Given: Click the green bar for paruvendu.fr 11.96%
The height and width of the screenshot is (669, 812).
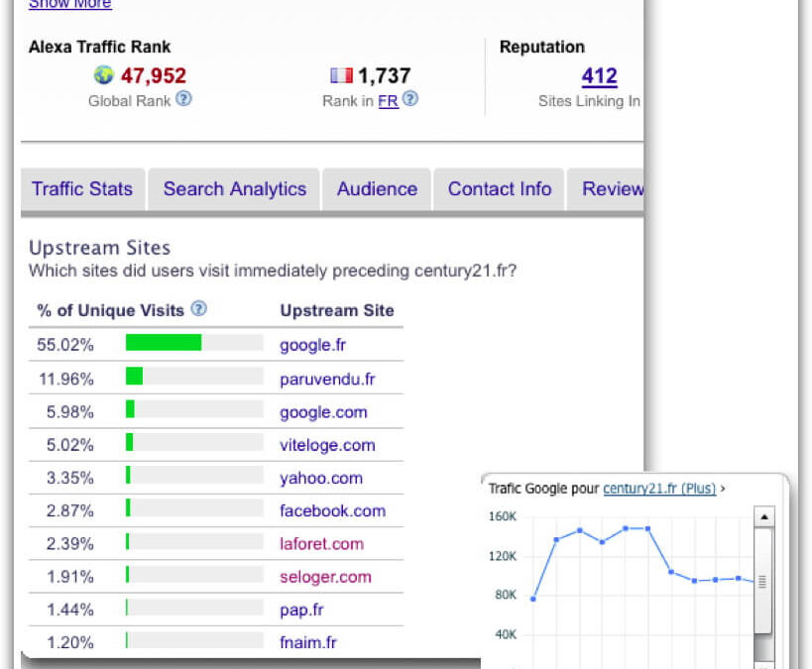Looking at the screenshot, I should pyautogui.click(x=134, y=376).
